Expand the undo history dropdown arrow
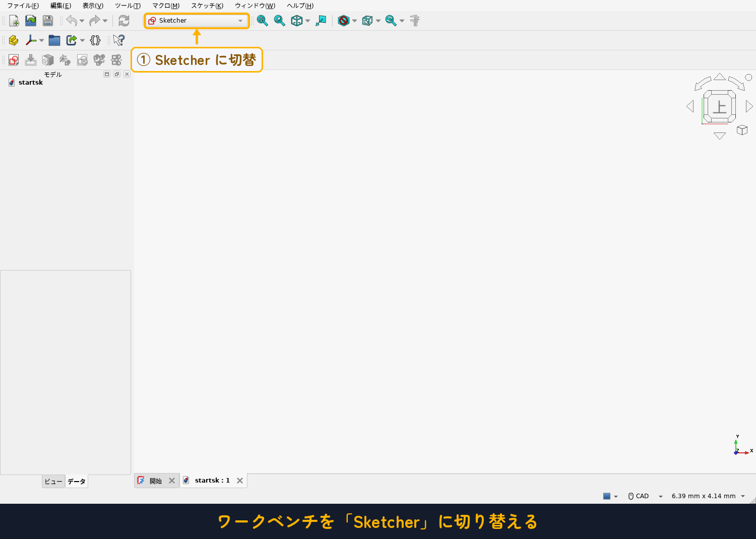The height and width of the screenshot is (539, 756). 82,21
